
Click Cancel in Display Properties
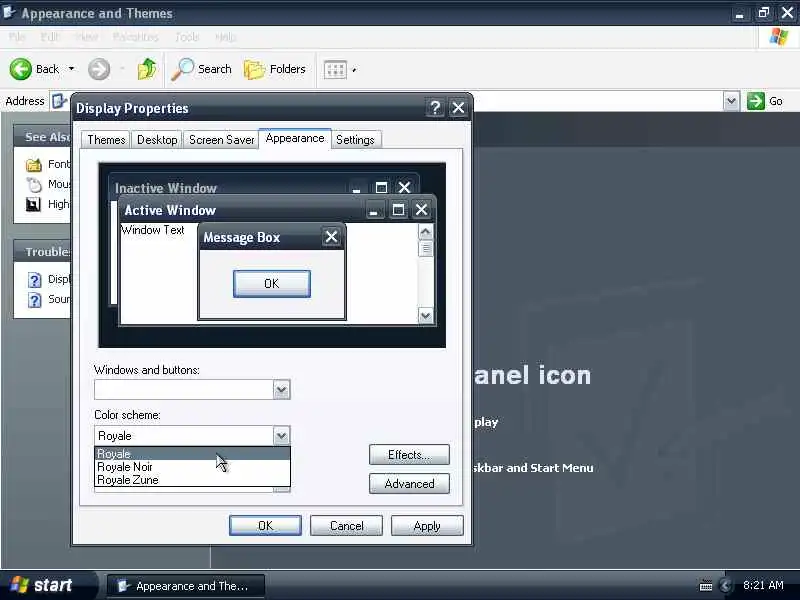click(x=346, y=526)
